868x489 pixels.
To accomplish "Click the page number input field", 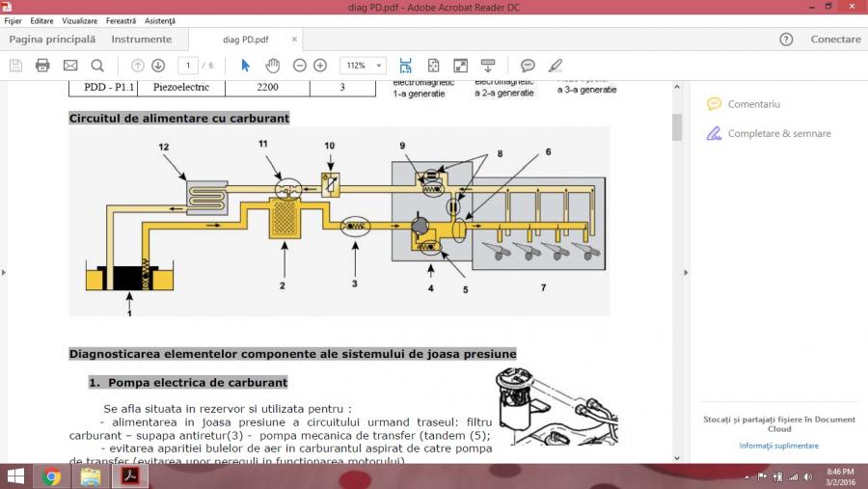I will (x=187, y=66).
